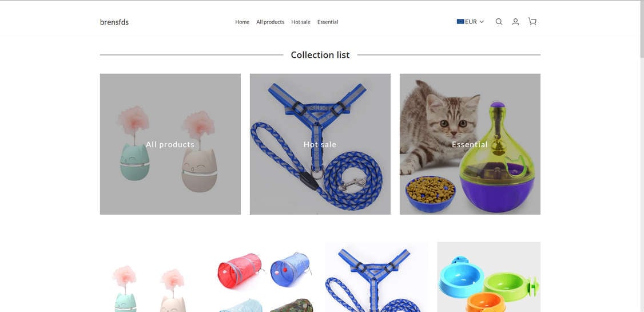View the shopping cart icon
The width and height of the screenshot is (644, 312).
(x=532, y=22)
